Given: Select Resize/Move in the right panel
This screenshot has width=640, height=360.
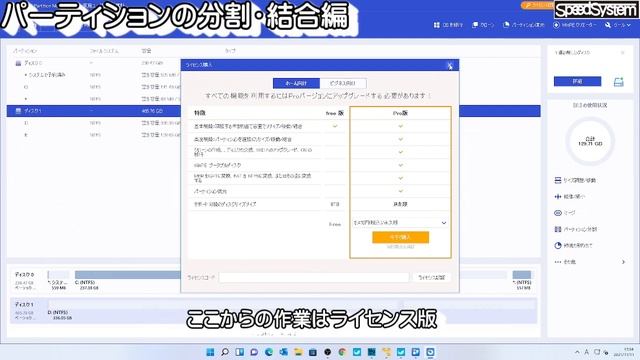Looking at the screenshot, I should pyautogui.click(x=575, y=180).
